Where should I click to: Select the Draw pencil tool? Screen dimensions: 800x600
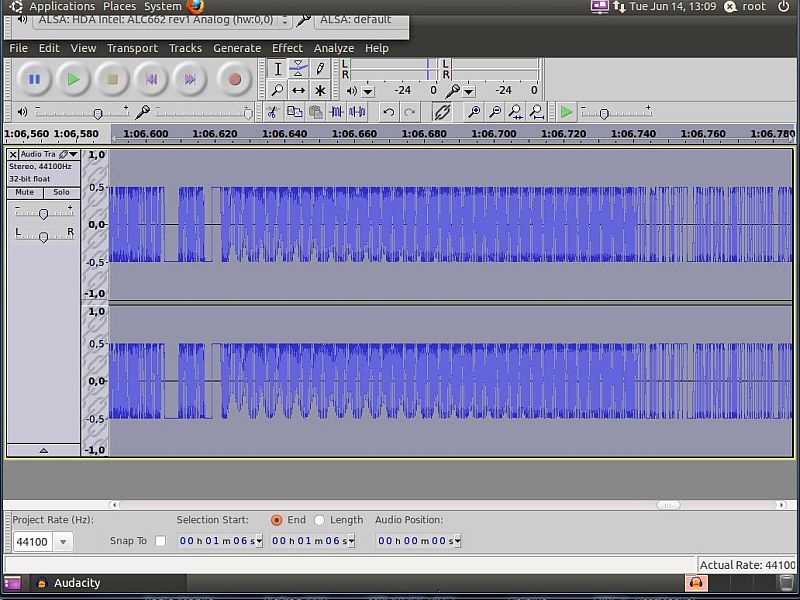tap(320, 68)
